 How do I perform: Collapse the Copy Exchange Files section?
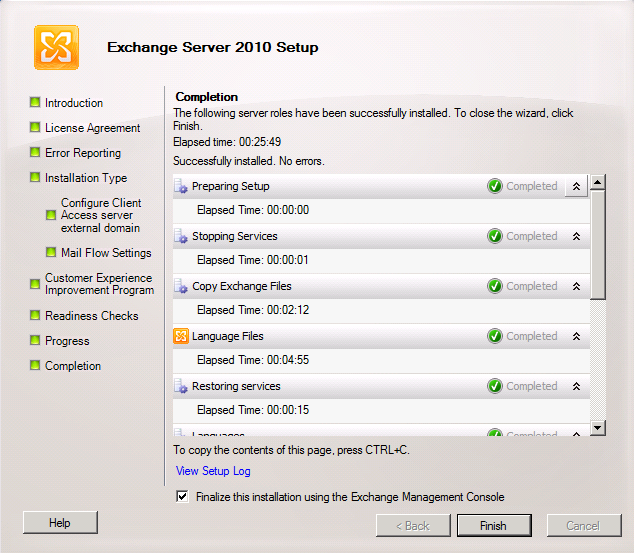576,286
